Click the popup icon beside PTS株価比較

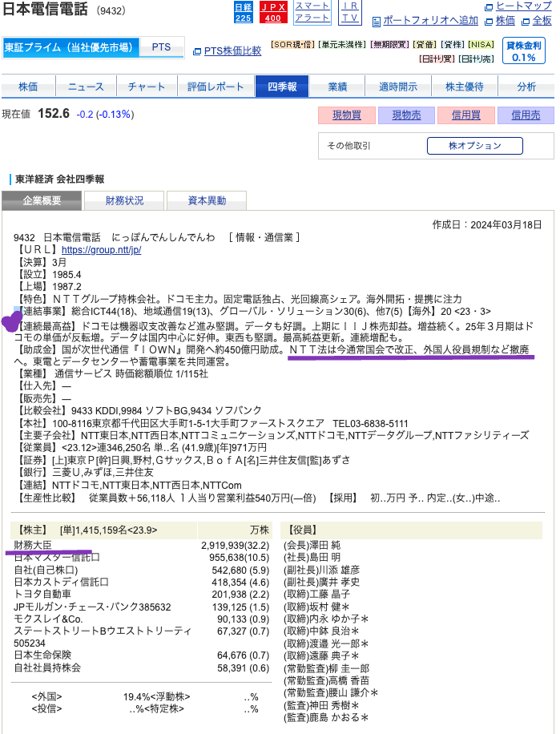tap(197, 51)
